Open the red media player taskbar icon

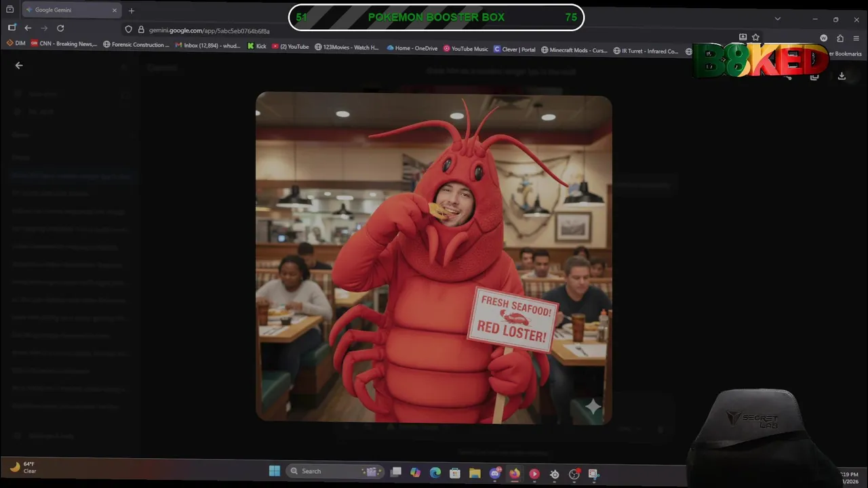point(534,474)
